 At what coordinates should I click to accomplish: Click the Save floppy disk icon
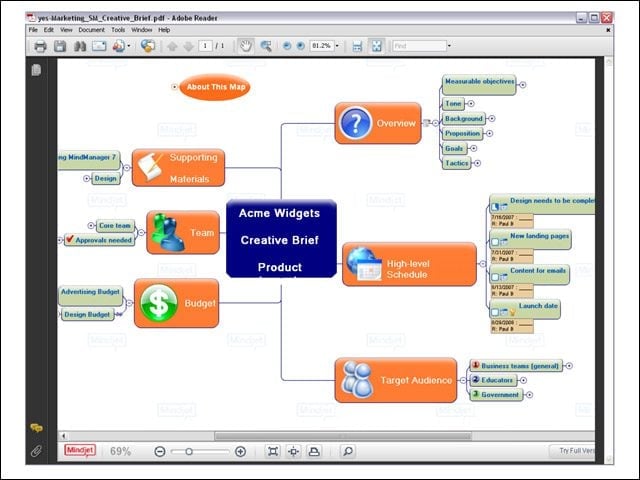point(60,46)
